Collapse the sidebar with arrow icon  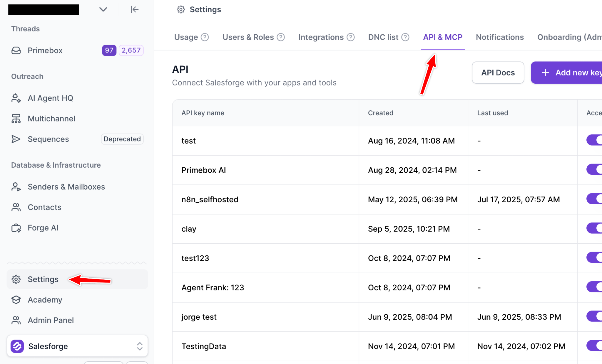tap(135, 9)
